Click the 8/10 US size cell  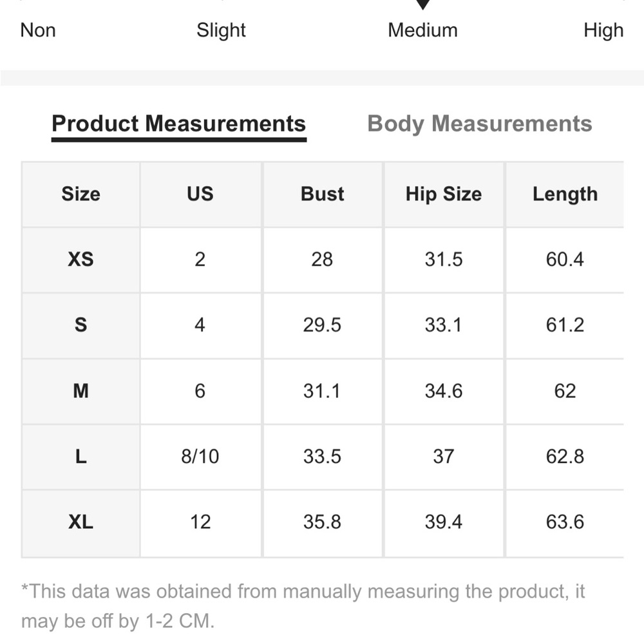pyautogui.click(x=200, y=457)
